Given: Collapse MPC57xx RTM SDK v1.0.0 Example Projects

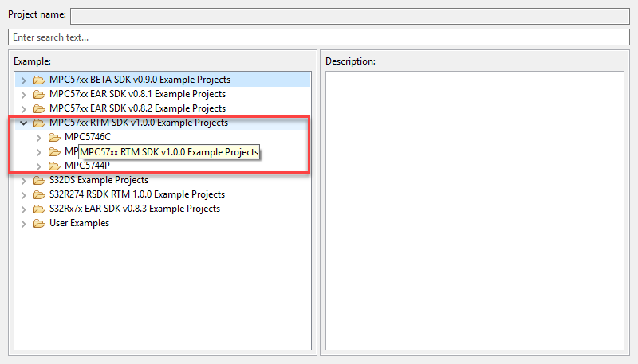Looking at the screenshot, I should [24, 123].
